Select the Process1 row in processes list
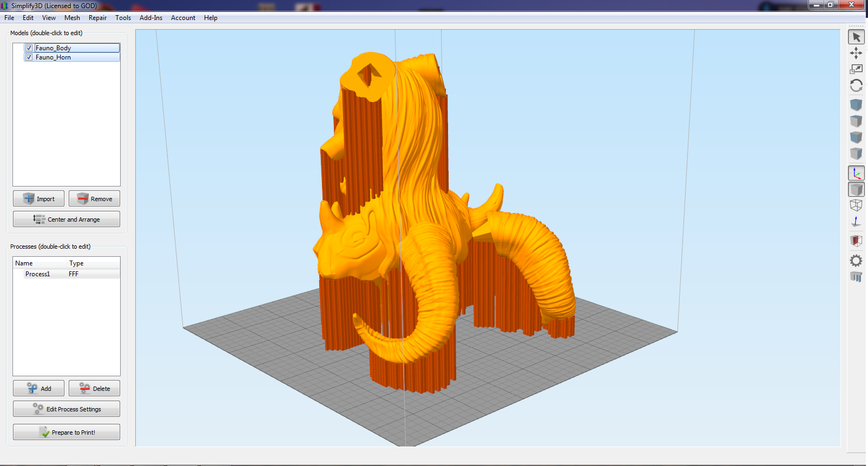Viewport: 868px width, 466px height. tap(67, 274)
